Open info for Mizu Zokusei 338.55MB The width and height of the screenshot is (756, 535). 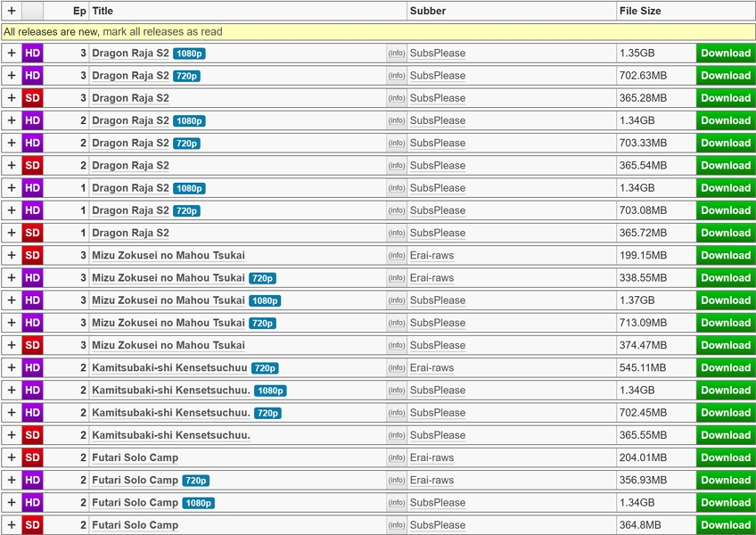point(397,278)
